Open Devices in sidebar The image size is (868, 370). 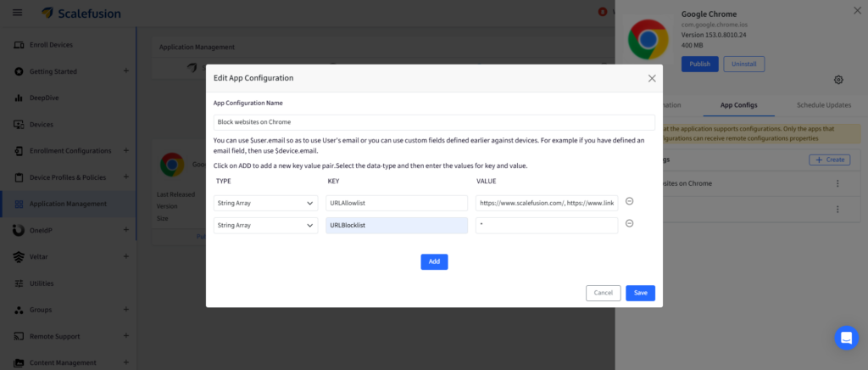42,125
